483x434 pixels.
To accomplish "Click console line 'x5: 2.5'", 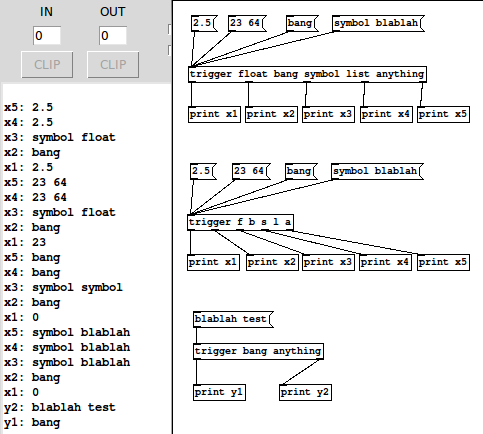I will pyautogui.click(x=29, y=107).
